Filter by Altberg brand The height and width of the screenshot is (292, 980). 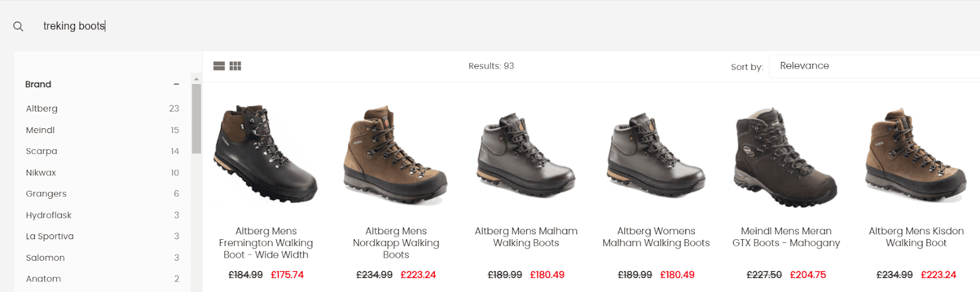coord(42,109)
